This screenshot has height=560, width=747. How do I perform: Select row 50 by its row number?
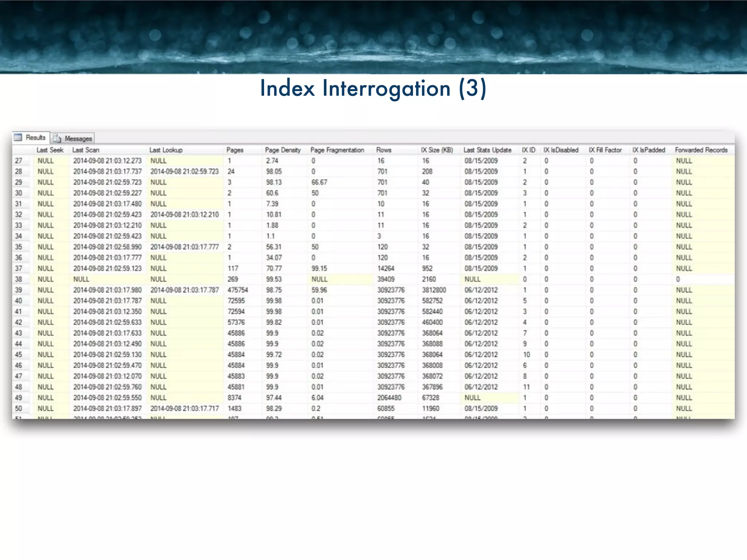click(19, 409)
